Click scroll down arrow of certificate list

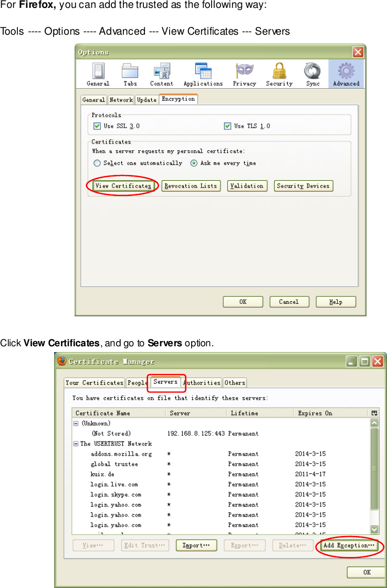[x=374, y=529]
